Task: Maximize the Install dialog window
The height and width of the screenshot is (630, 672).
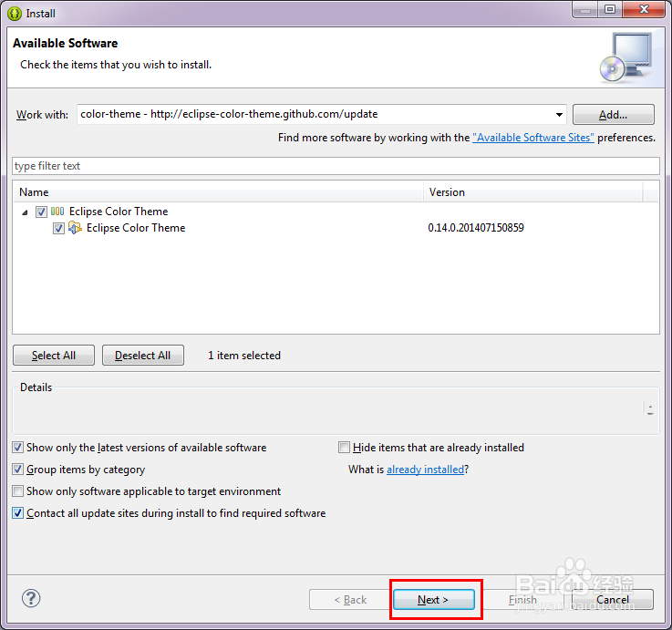Action: tap(610, 9)
